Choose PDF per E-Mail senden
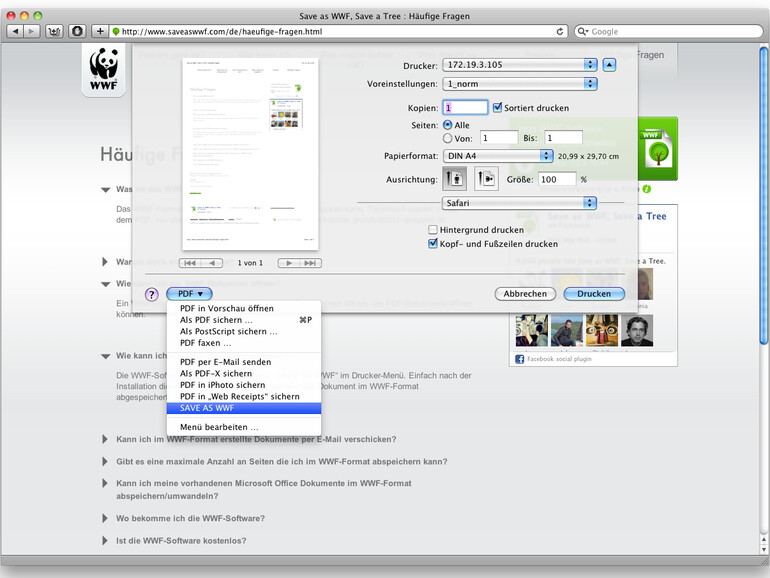 pos(244,362)
